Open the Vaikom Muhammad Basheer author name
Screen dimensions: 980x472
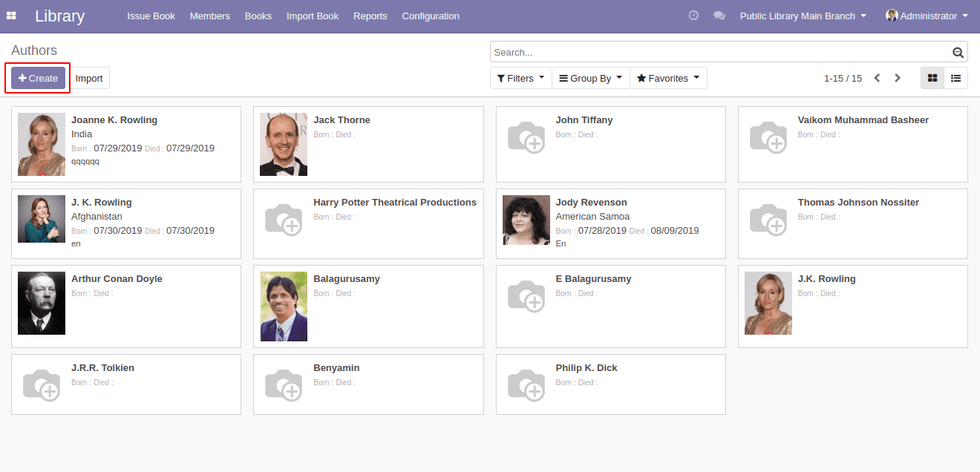(863, 120)
